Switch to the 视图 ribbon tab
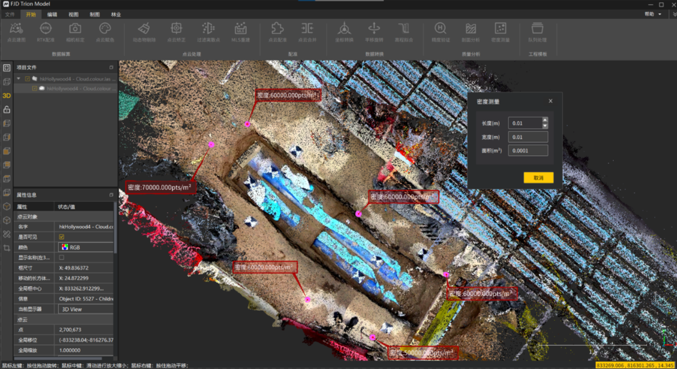 [x=73, y=14]
